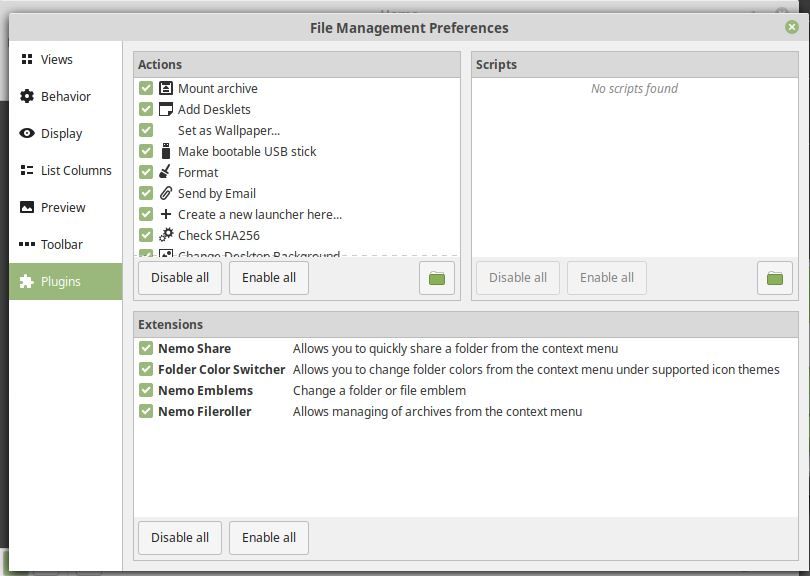810x576 pixels.
Task: Click the Nemo Fileroller name text
Action: [205, 411]
